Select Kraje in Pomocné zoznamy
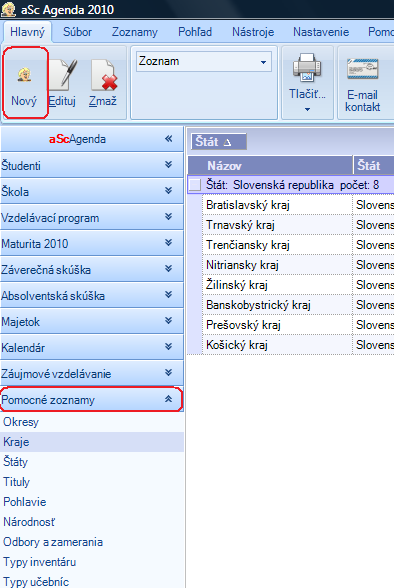The height and width of the screenshot is (588, 394). pos(92,442)
